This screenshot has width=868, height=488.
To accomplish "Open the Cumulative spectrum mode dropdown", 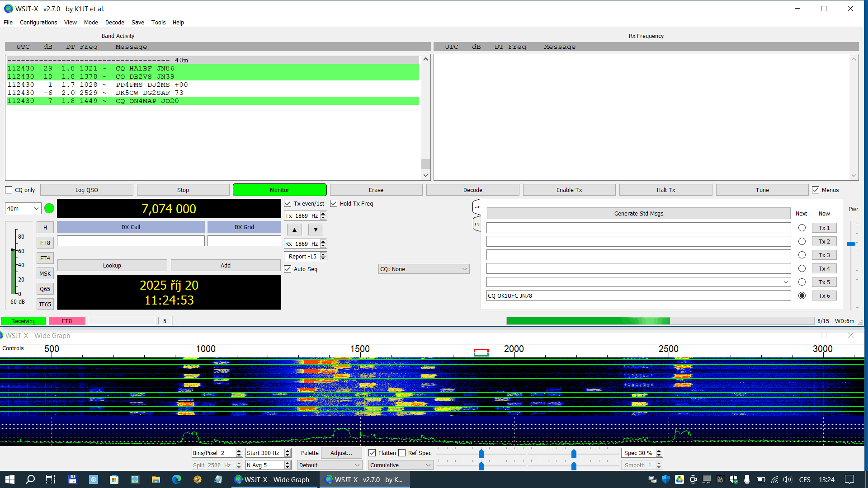I will [x=400, y=465].
